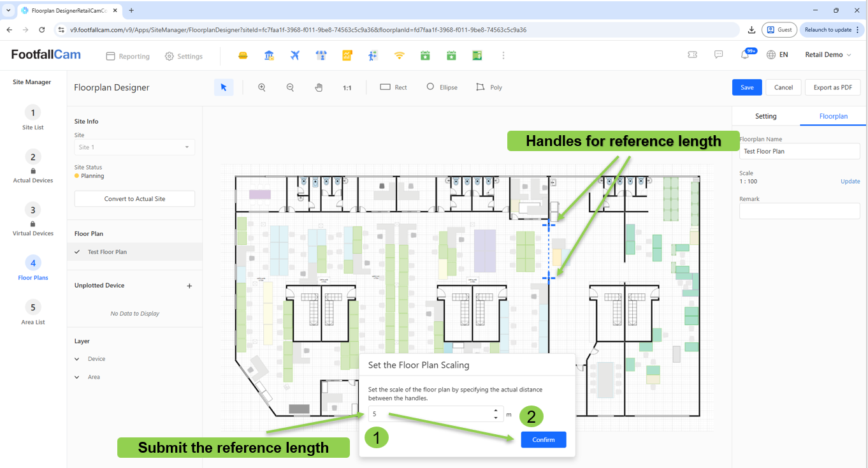Click the zoom out magnifier icon

tap(290, 87)
